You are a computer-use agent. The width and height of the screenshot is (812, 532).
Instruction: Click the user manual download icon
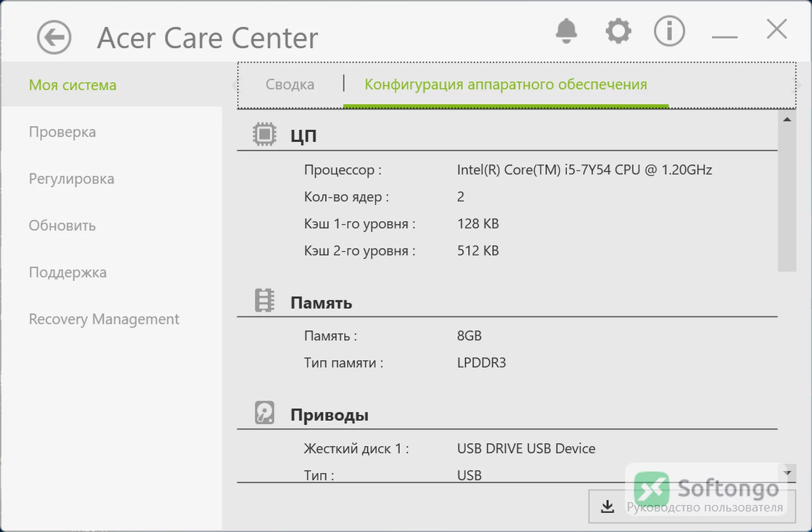[x=607, y=506]
